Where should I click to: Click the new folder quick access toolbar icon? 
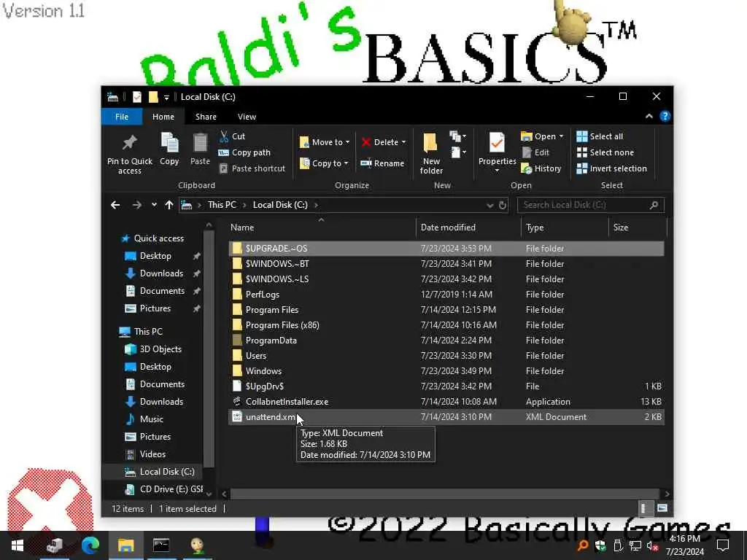153,97
